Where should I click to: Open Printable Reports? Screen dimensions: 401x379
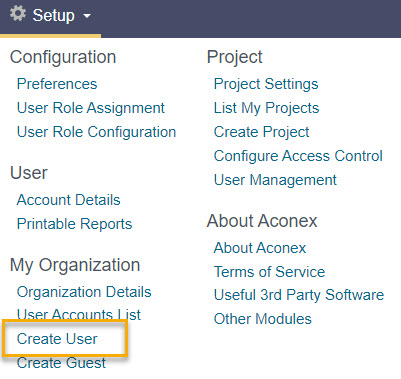click(75, 224)
